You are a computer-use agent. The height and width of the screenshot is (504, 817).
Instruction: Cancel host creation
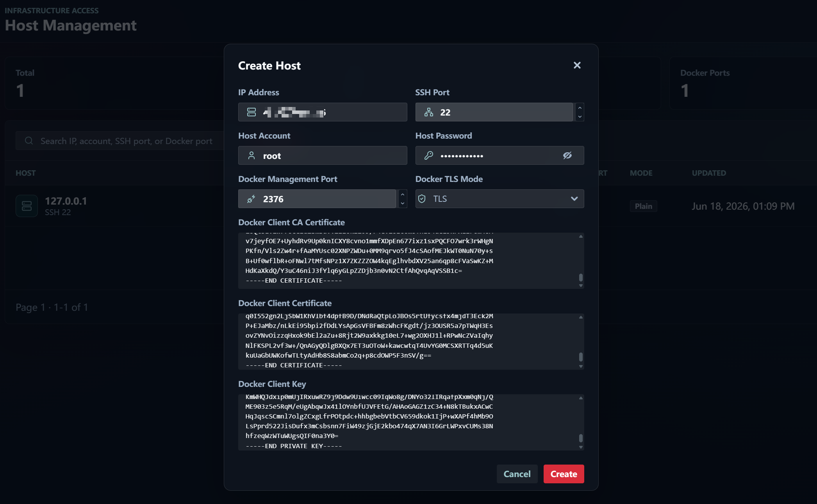517,474
